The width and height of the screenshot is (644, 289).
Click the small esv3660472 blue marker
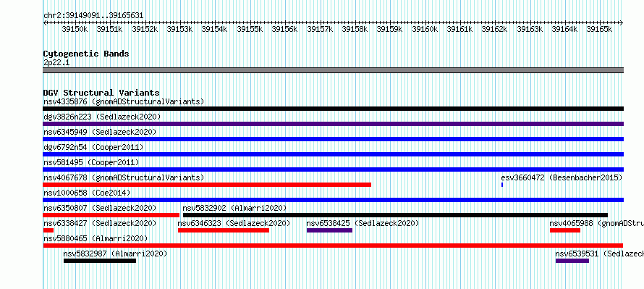coord(502,185)
